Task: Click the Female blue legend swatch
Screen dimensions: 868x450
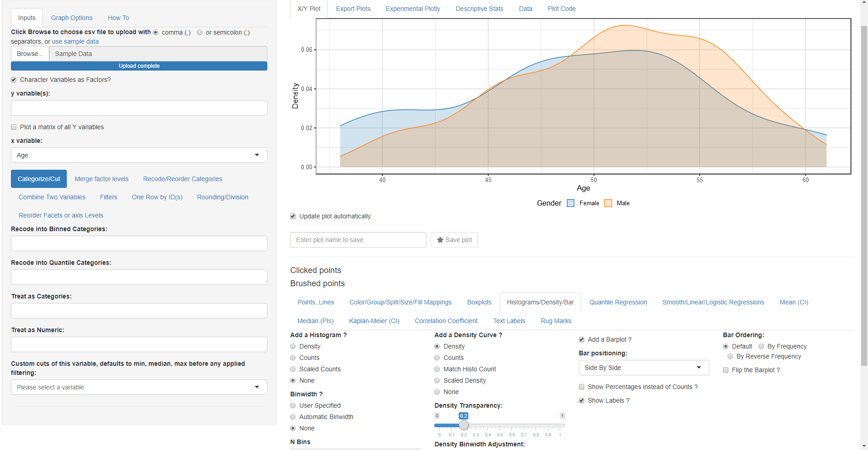Action: [x=571, y=203]
